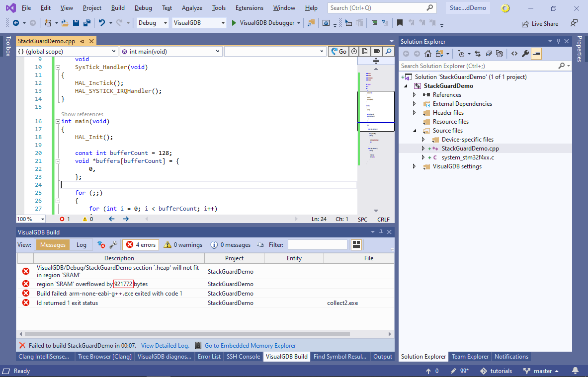Click clear-errors icon in VisualGDB Build toolbar
The width and height of the screenshot is (588, 377).
tap(101, 245)
